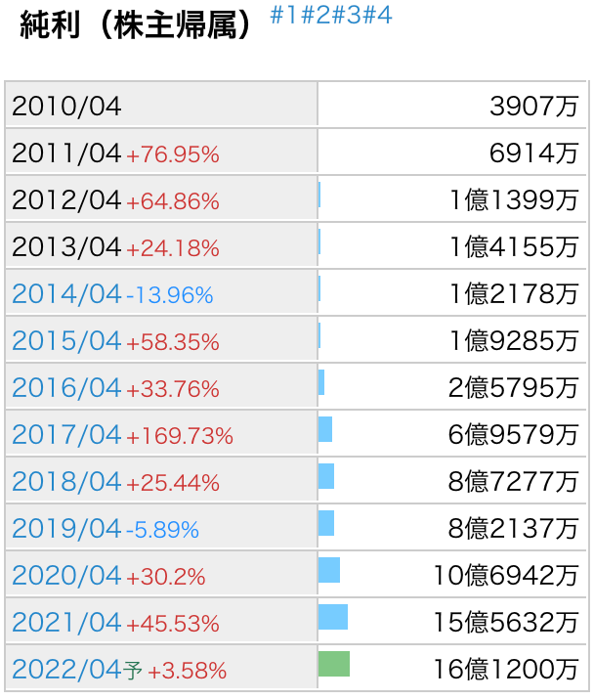The image size is (594, 700).
Task: Open the #1 footnote link
Action: (284, 16)
